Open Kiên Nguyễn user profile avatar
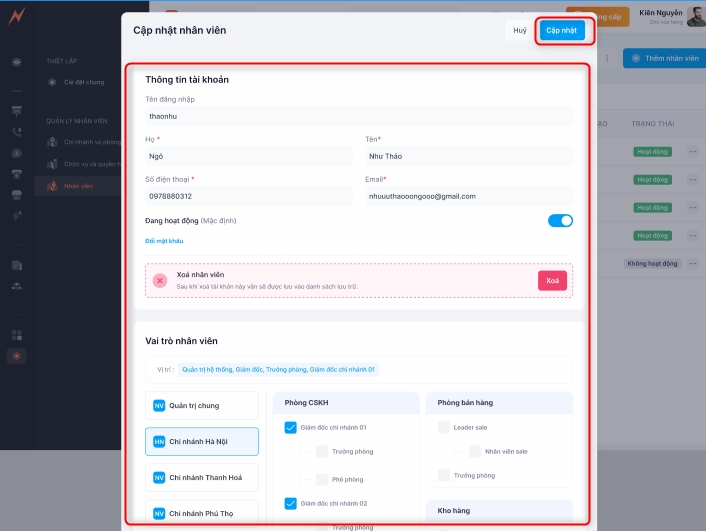Viewport: 706px width, 531px height. tap(696, 17)
